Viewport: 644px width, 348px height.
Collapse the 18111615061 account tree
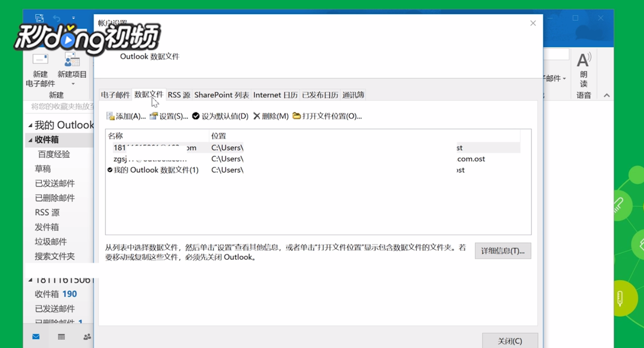tap(30, 280)
